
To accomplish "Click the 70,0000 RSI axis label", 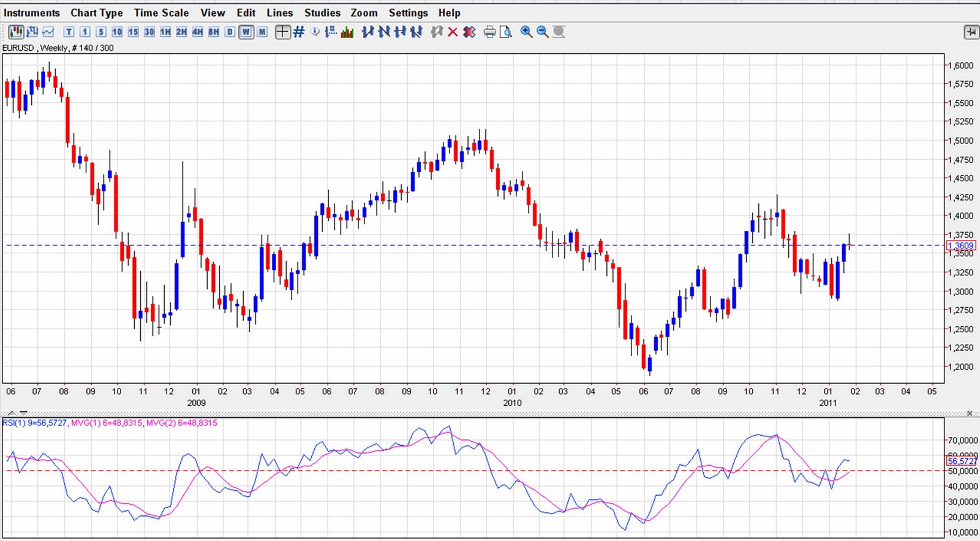I will pos(963,440).
